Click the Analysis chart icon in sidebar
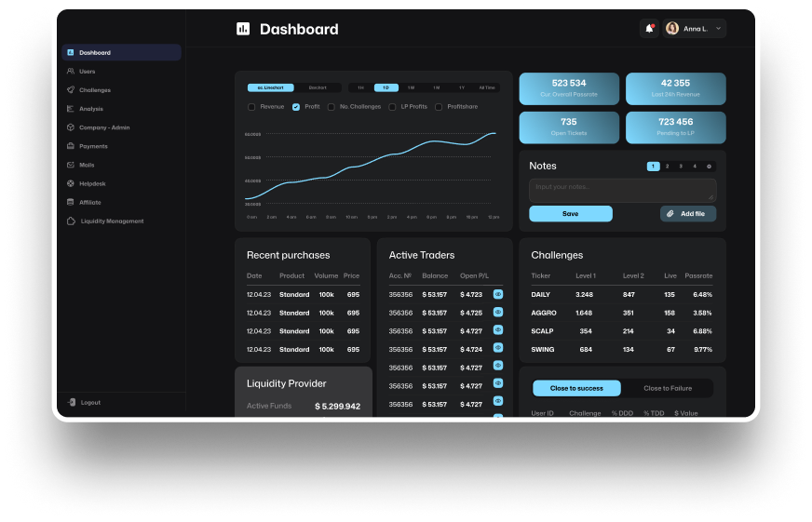The height and width of the screenshot is (522, 812). (x=71, y=109)
